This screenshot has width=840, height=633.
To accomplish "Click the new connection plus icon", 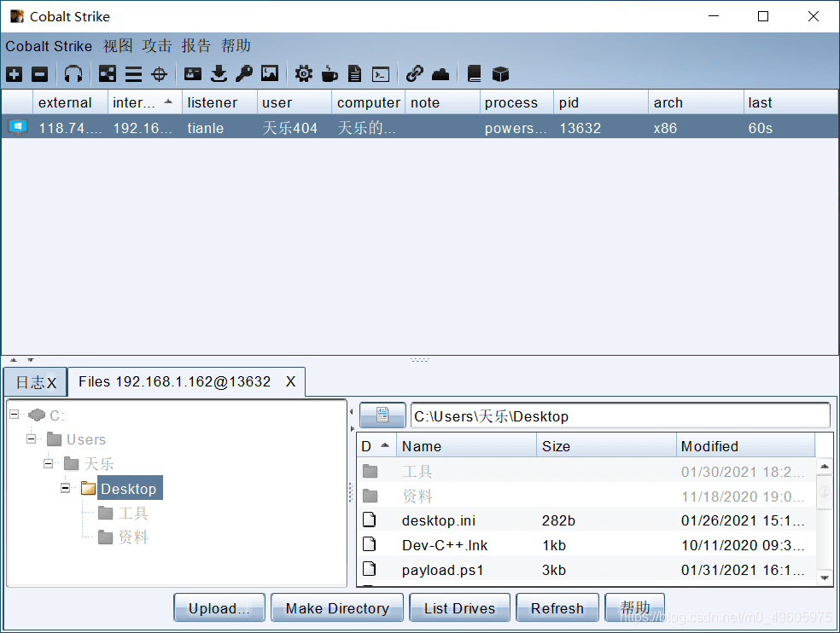I will pos(15,74).
